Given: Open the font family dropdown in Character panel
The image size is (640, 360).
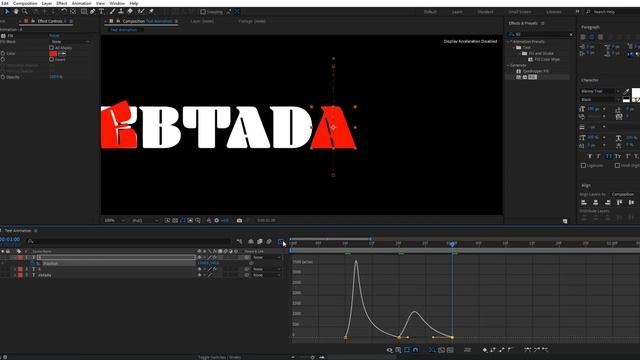Looking at the screenshot, I should point(600,91).
